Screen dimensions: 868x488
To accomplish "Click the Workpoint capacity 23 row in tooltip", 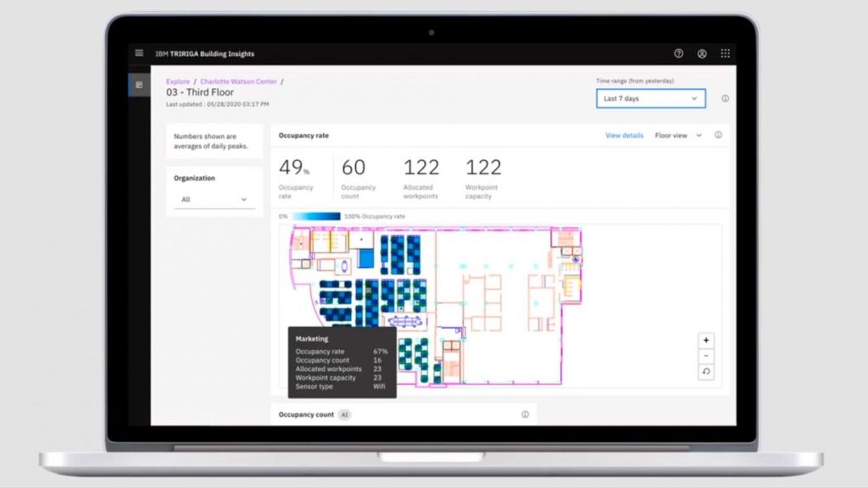I will (338, 378).
